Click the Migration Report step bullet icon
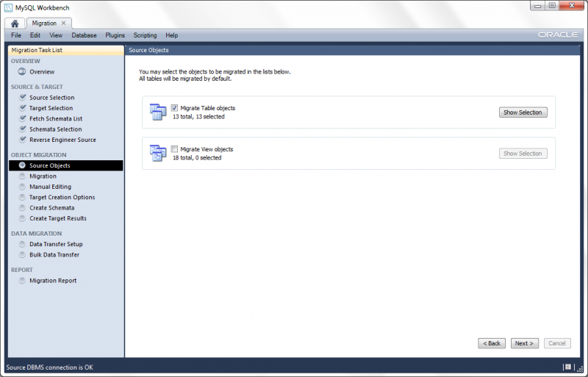This screenshot has width=588, height=377. pos(23,281)
